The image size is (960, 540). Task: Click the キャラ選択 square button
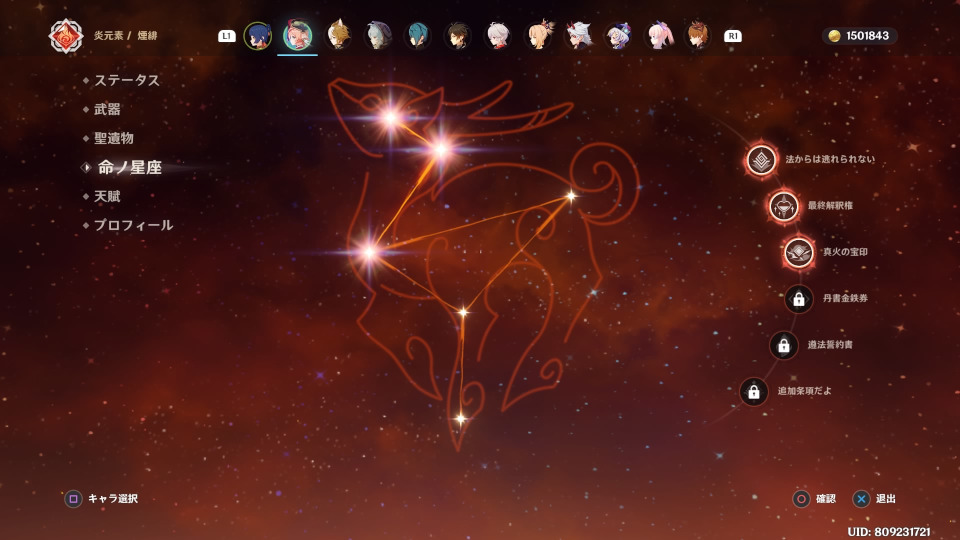coord(73,499)
